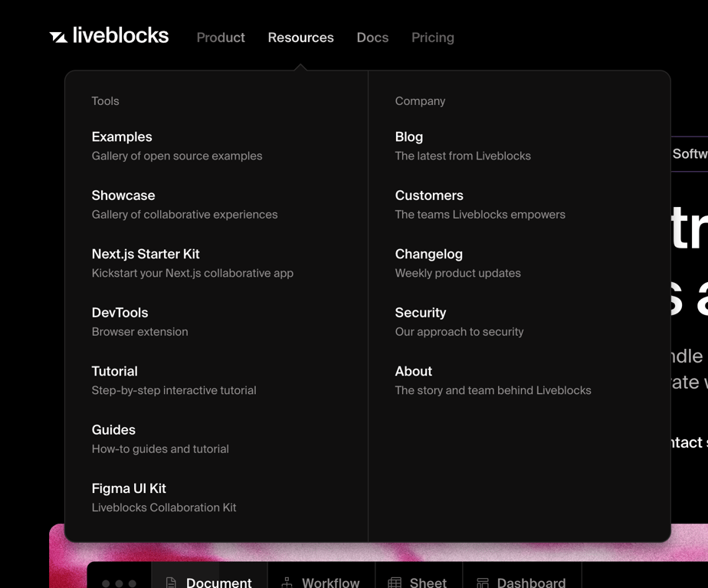Click the 'Weekly product updates' text
The image size is (708, 588).
point(458,273)
